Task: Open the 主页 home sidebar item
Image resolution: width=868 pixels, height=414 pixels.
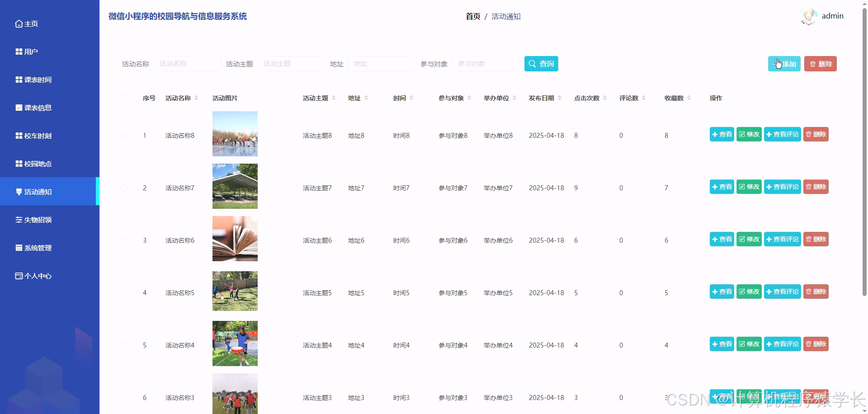Action: click(50, 24)
